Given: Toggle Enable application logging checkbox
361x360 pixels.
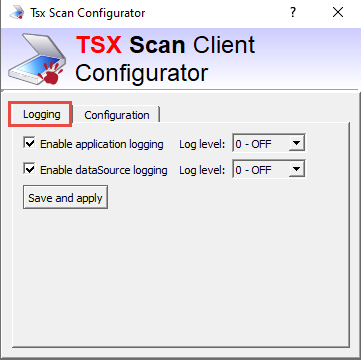Looking at the screenshot, I should [30, 143].
